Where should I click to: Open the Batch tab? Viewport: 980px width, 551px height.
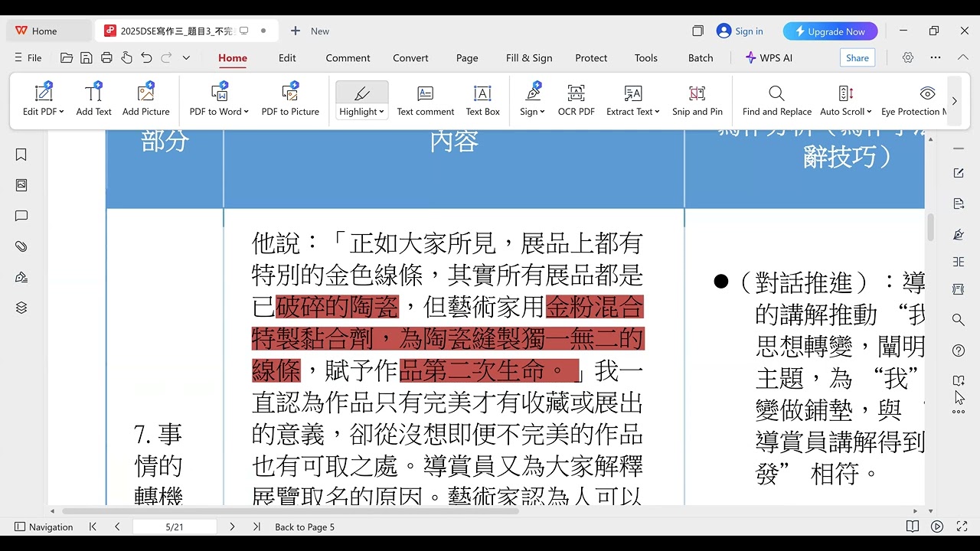click(701, 57)
